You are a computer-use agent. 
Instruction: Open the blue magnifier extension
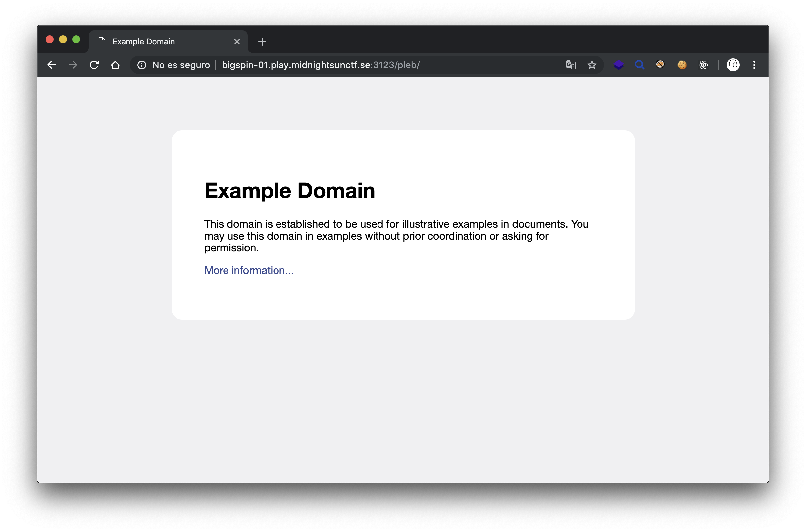point(639,65)
